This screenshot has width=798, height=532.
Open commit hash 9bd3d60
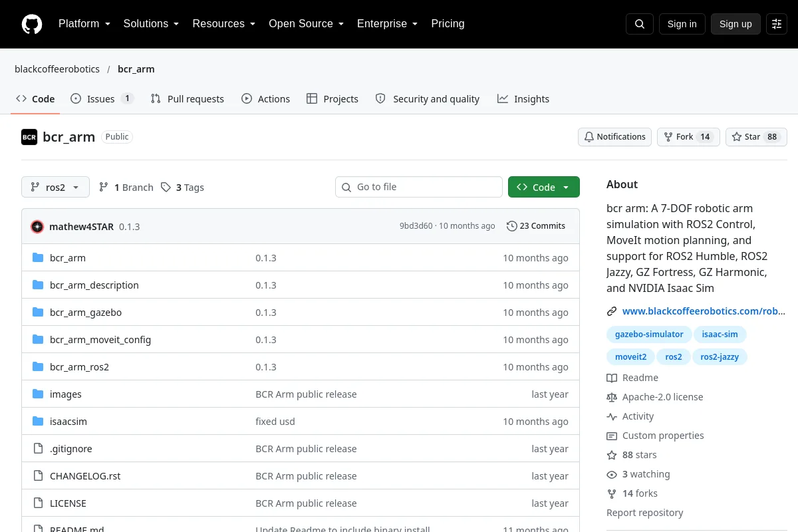coord(416,226)
